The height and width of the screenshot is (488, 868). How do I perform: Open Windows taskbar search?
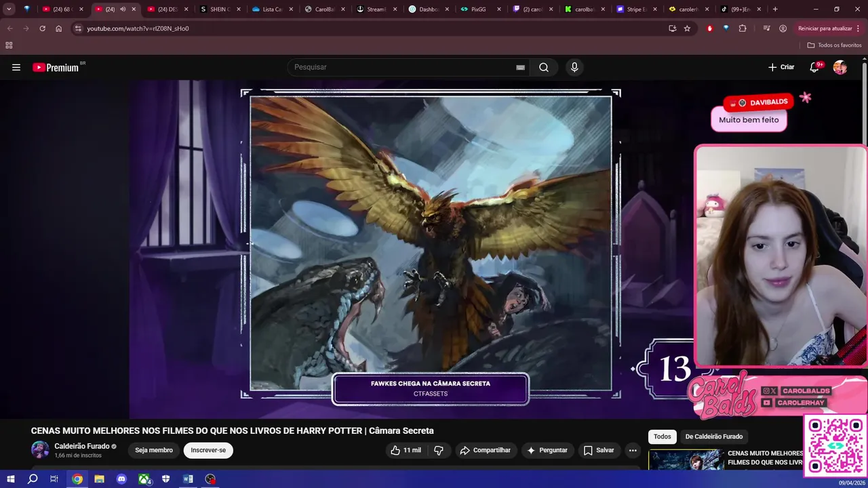pos(33,479)
